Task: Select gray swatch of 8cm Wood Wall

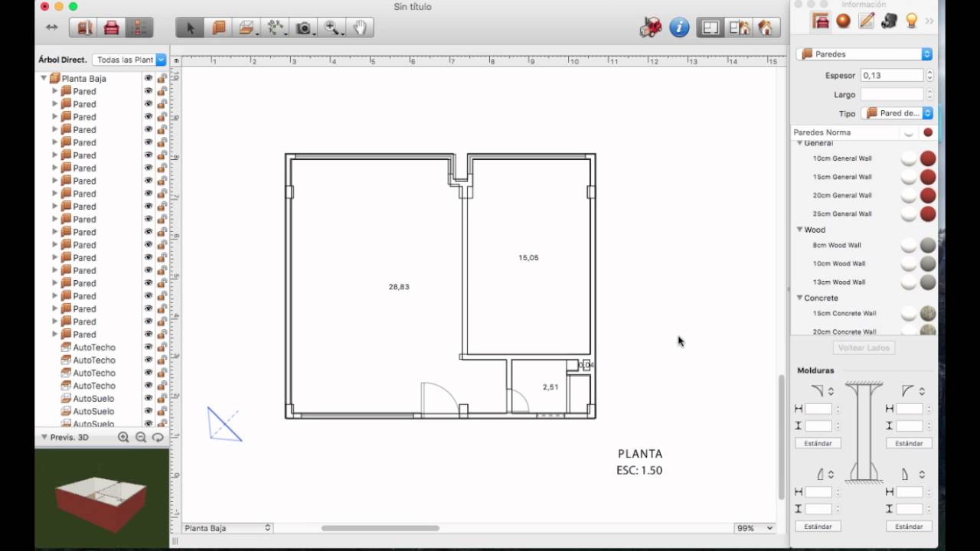Action: (x=928, y=245)
